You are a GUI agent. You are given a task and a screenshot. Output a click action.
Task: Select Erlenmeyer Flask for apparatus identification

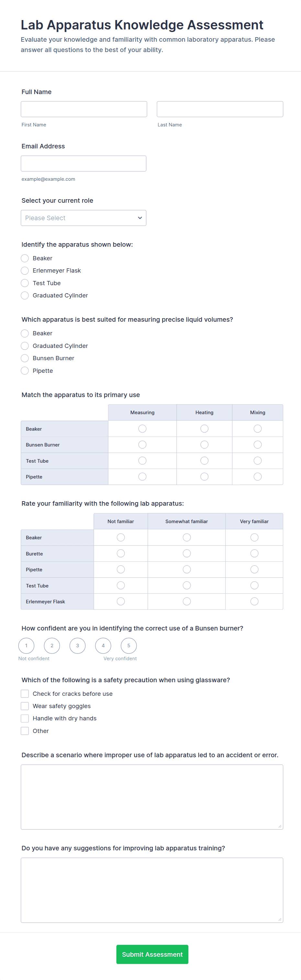25,271
